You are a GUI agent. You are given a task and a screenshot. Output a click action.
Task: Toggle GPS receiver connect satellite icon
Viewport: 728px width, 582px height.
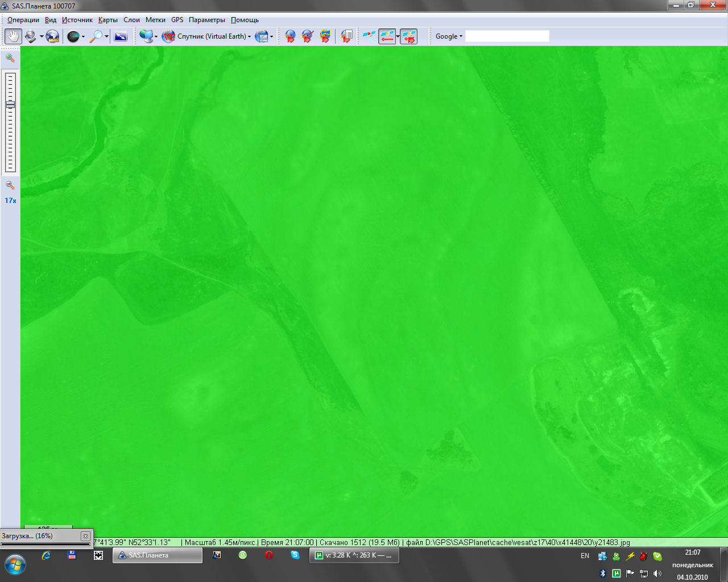coord(369,36)
